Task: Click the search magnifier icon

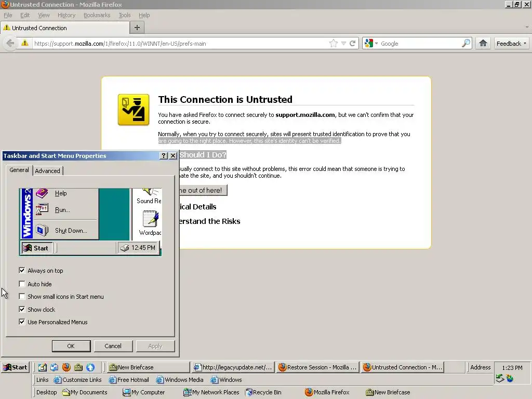Action: 466,43
